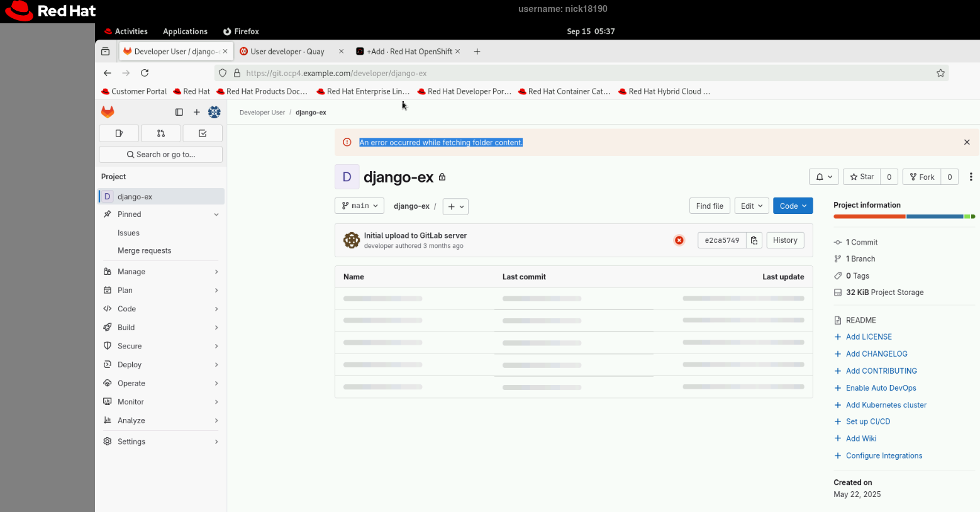
Task: Reload the current page in Firefox
Action: (145, 73)
